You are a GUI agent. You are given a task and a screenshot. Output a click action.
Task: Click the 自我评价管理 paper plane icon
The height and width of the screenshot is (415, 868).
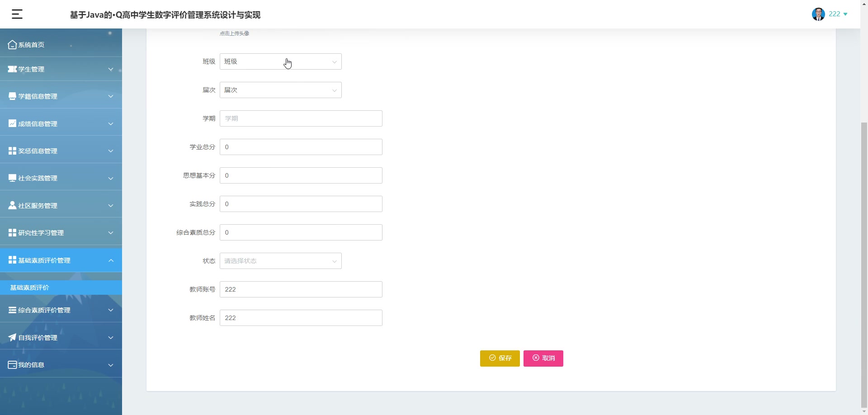(x=12, y=337)
